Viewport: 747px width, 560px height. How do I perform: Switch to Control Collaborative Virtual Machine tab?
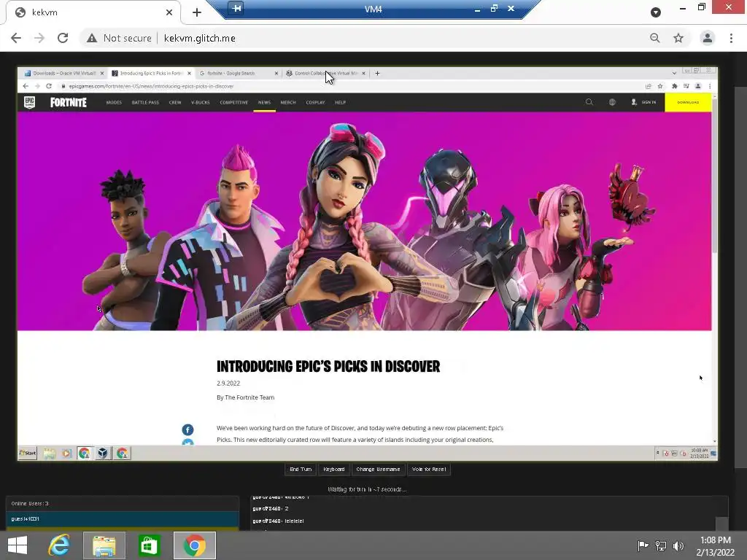click(x=325, y=74)
